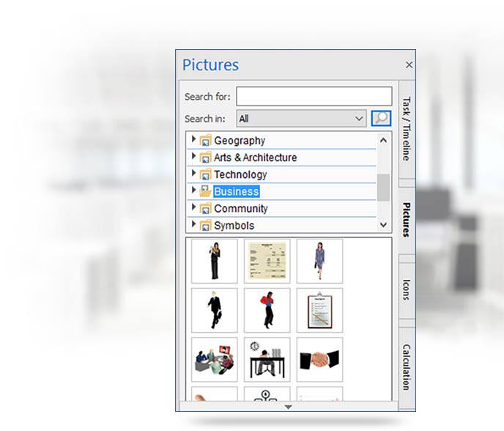Click the Technology folder icon
Image resolution: width=504 pixels, height=431 pixels.
205,174
